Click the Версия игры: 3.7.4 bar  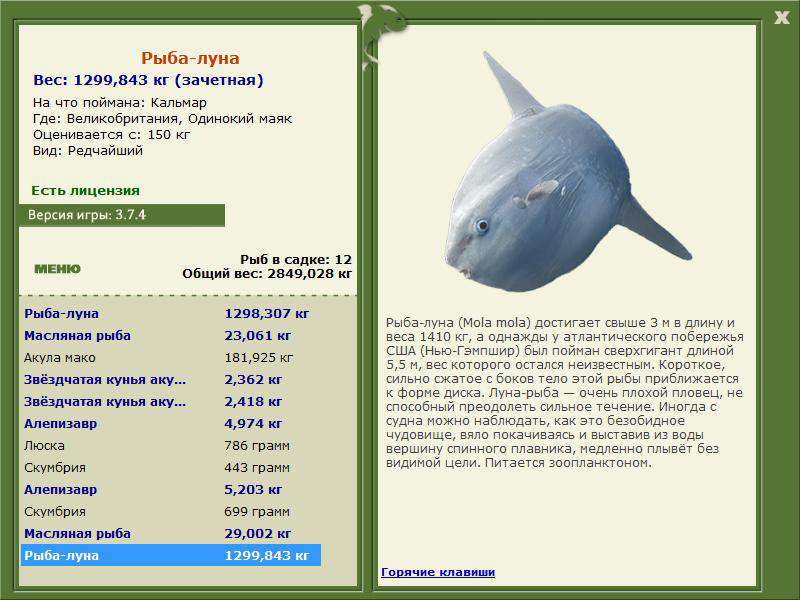click(122, 215)
